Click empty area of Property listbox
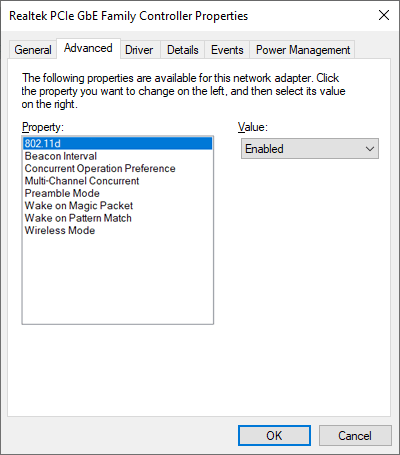 [x=118, y=280]
